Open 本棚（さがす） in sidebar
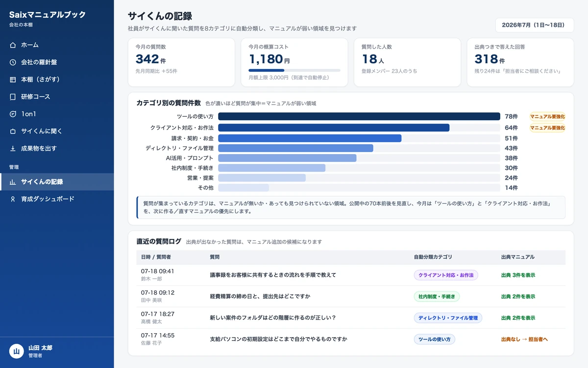Screen dimensions: 588x368 [x=57, y=79]
